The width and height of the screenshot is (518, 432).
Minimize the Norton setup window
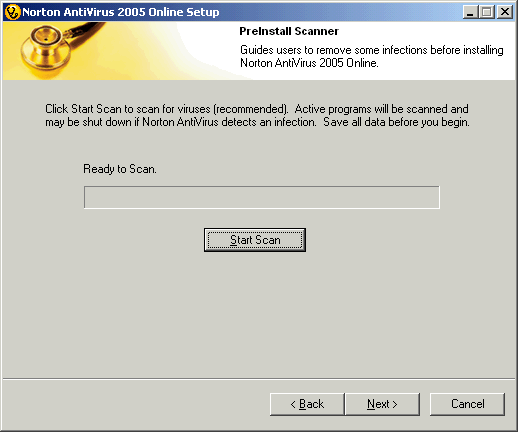click(x=470, y=12)
